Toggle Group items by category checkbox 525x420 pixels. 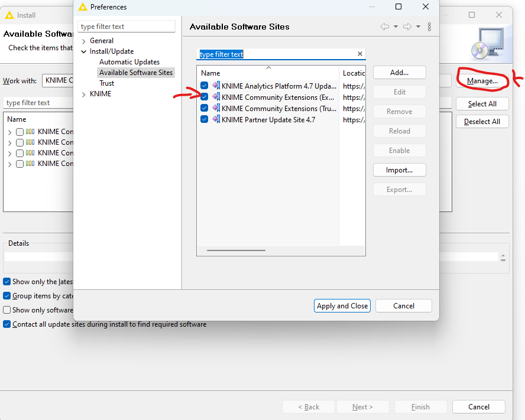[7, 296]
